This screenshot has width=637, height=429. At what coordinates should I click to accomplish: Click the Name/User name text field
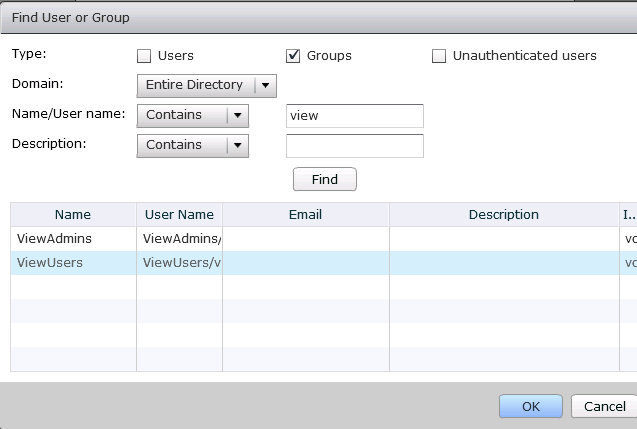[x=354, y=115]
